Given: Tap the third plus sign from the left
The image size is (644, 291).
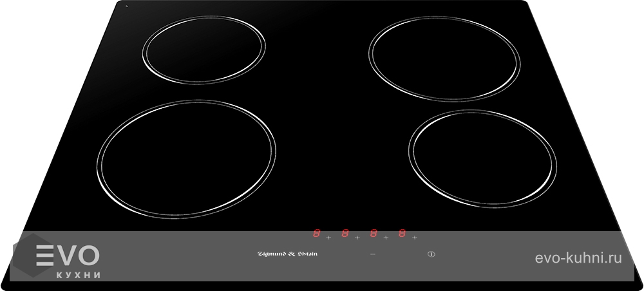Looking at the screenshot, I should 386,238.
